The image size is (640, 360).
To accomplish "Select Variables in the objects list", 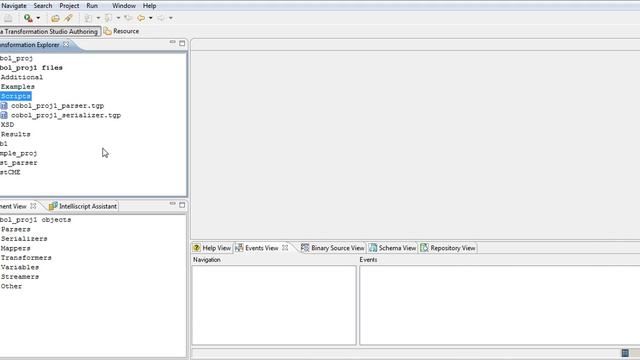I will (20, 267).
